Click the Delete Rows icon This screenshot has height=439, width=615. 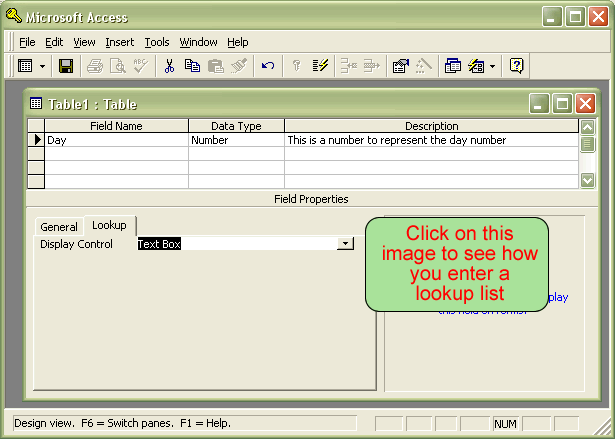[372, 66]
